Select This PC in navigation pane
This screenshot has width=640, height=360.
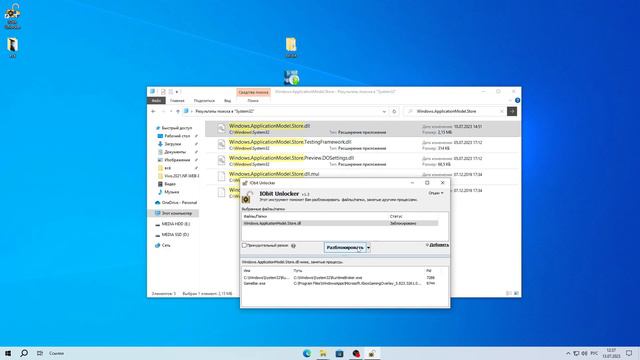176,213
